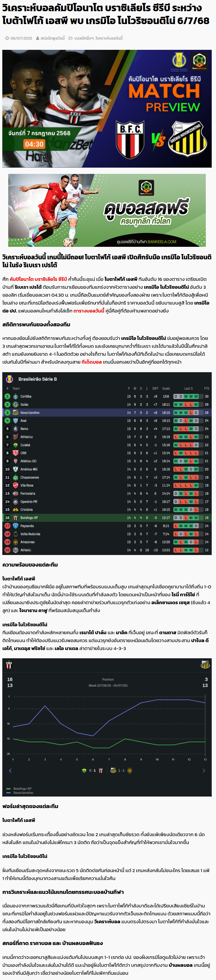Click the Brasileirão Série B league logo icon
Image resolution: width=216 pixels, height=980 pixels.
(x=10, y=379)
